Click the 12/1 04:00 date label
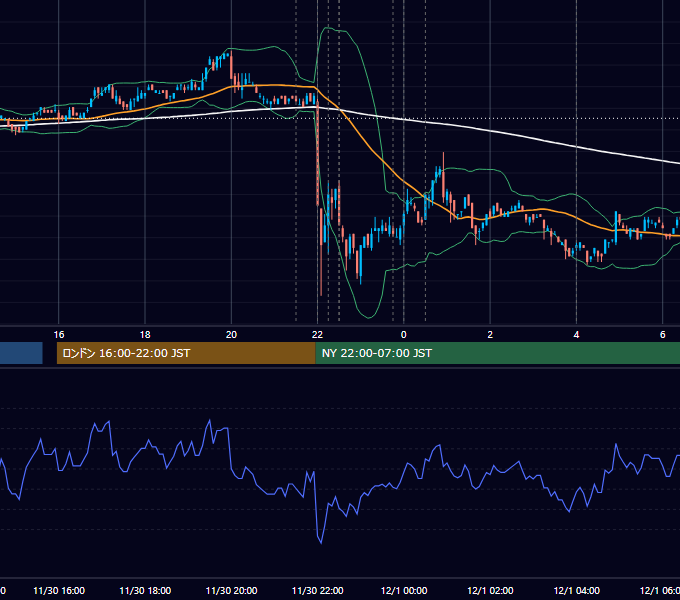Image resolution: width=680 pixels, height=600 pixels. point(576,590)
